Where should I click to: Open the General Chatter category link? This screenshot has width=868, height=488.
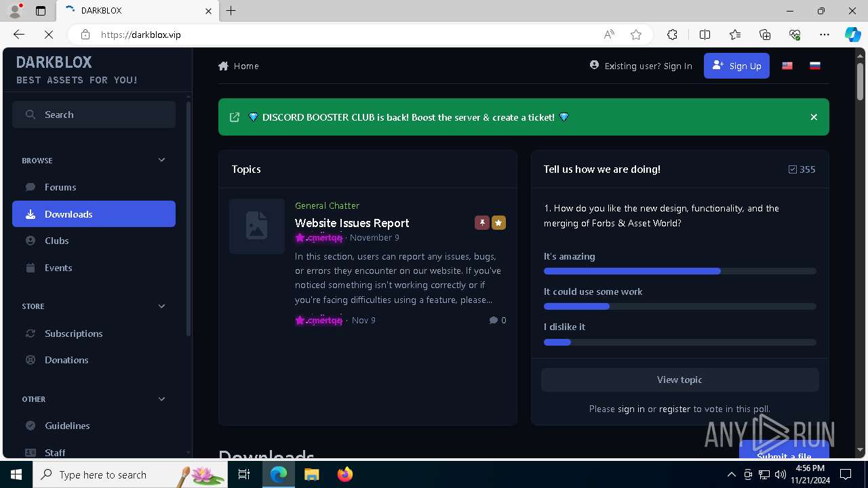[x=327, y=205]
